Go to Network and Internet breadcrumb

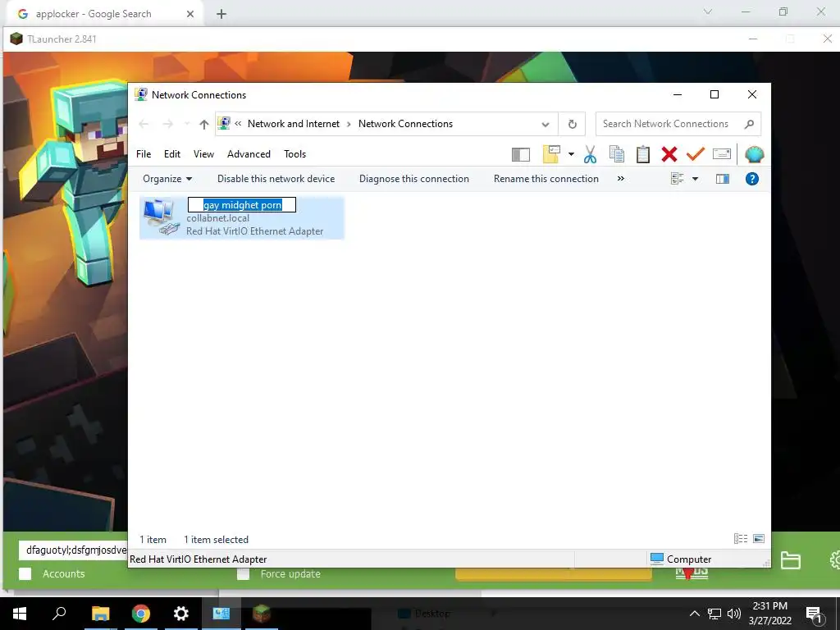tap(294, 125)
